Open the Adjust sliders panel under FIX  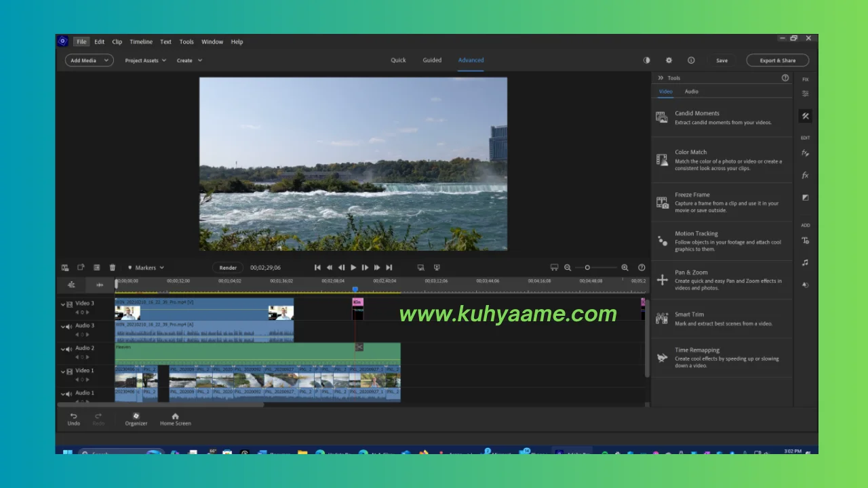coord(806,94)
